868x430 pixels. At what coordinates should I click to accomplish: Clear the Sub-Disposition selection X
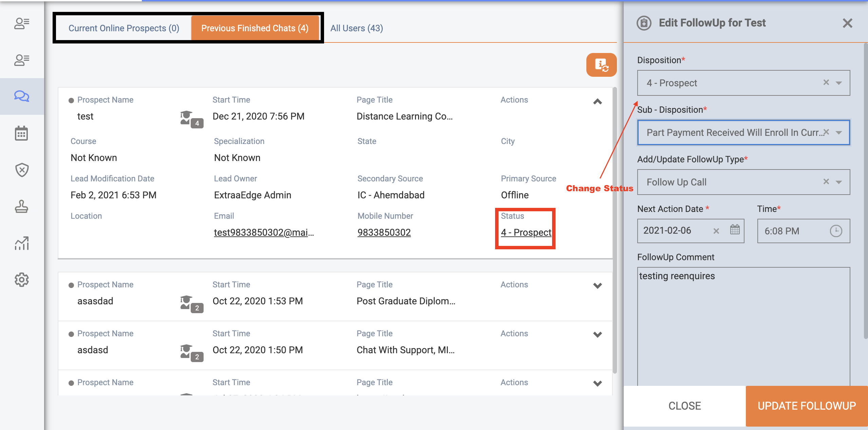click(826, 132)
